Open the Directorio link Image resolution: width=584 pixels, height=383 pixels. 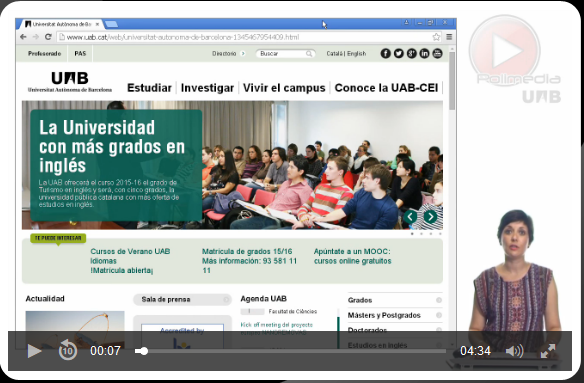pos(224,54)
